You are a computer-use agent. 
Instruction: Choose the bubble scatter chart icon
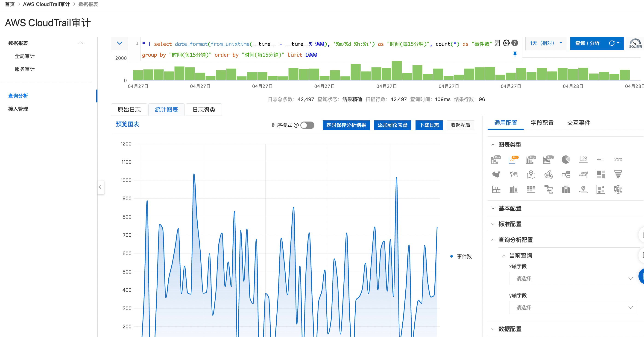(600, 189)
